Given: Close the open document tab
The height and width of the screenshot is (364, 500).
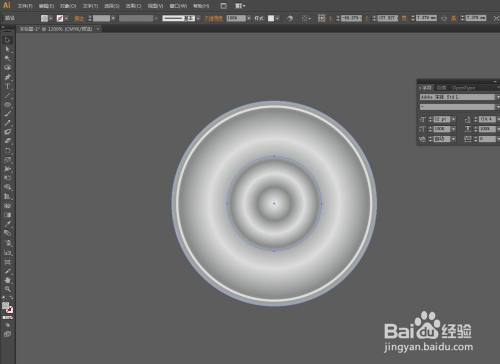Looking at the screenshot, I should [x=98, y=29].
